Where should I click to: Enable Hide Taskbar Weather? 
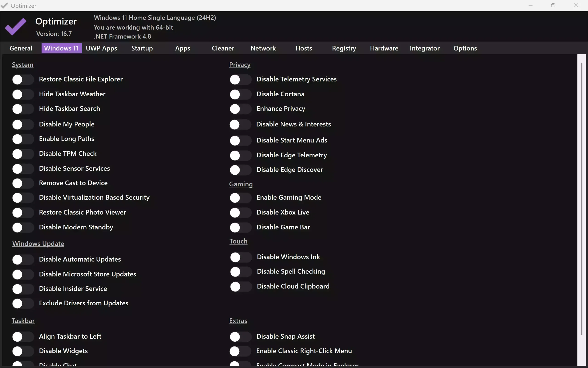click(23, 94)
